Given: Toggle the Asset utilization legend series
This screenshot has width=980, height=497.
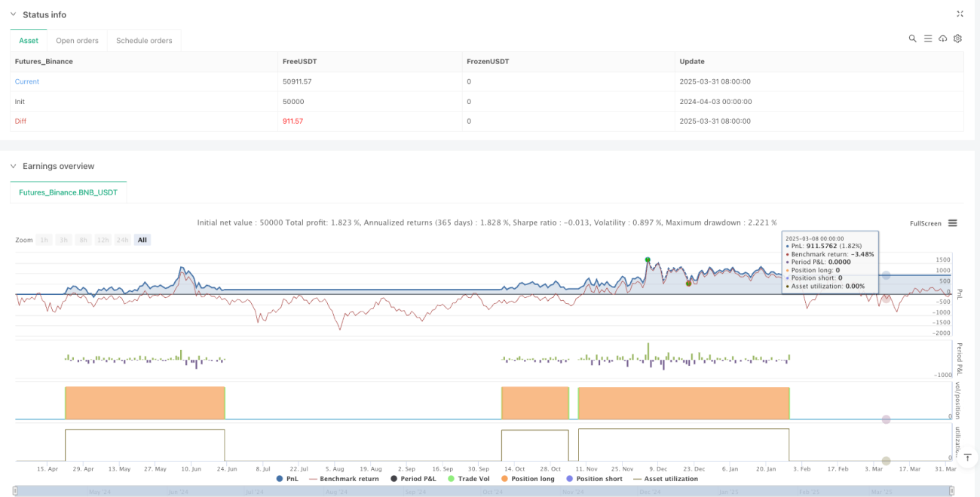Looking at the screenshot, I should 666,479.
